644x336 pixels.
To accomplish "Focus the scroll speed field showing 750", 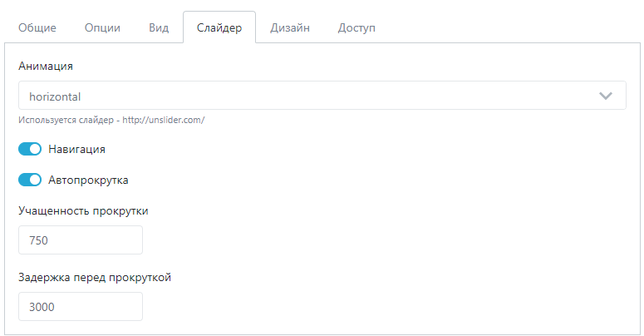I will point(81,240).
